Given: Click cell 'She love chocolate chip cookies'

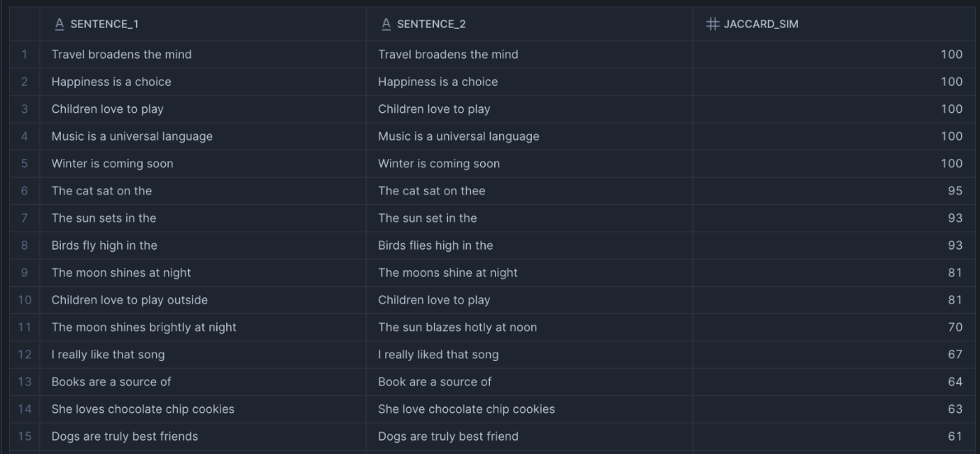Looking at the screenshot, I should (466, 409).
